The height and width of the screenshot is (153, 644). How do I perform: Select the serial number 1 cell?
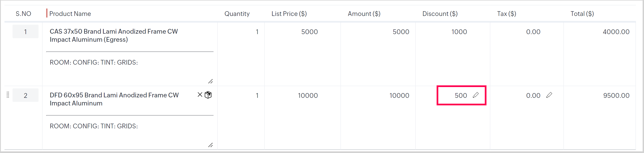point(26,32)
